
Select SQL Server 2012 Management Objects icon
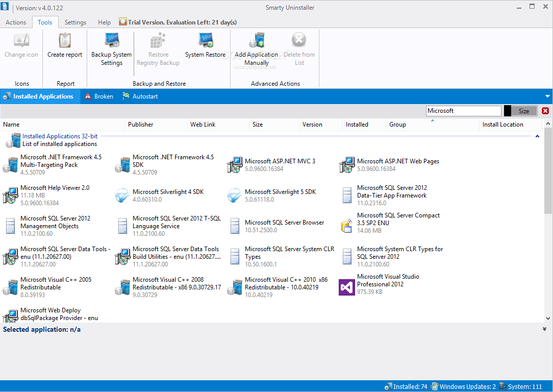click(11, 226)
